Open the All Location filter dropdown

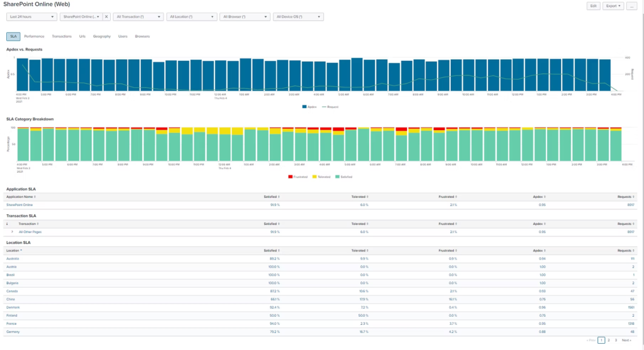(x=191, y=17)
